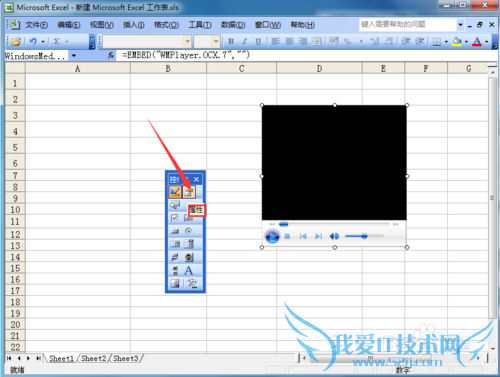Toggle Italic formatting
Viewport: 500px width, 377px height.
(244, 41)
